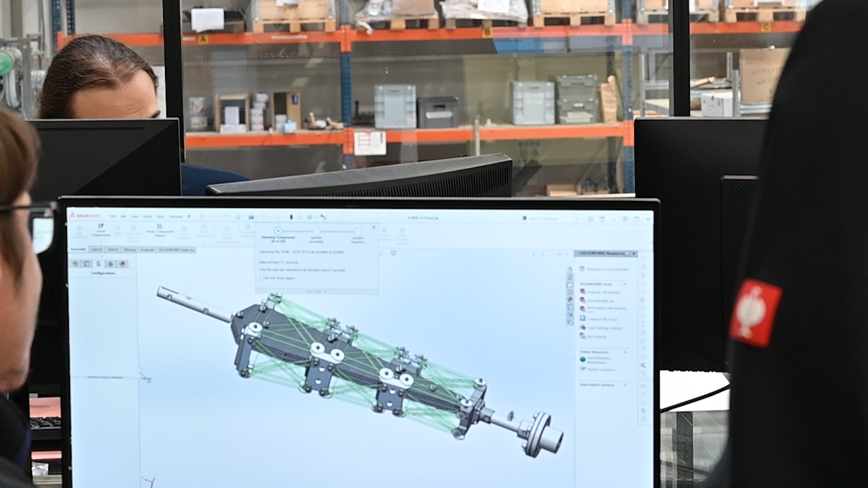This screenshot has height=488, width=868.
Task: Expand the Subscription Services section
Action: point(625,385)
